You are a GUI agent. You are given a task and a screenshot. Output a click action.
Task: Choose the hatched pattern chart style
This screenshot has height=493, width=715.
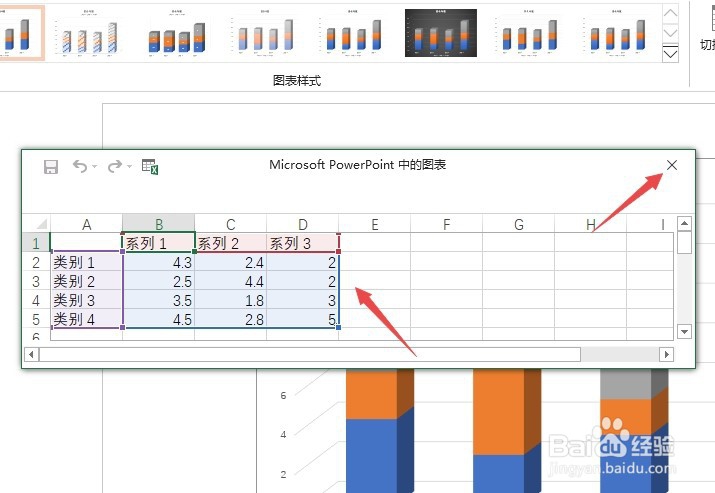click(x=88, y=33)
